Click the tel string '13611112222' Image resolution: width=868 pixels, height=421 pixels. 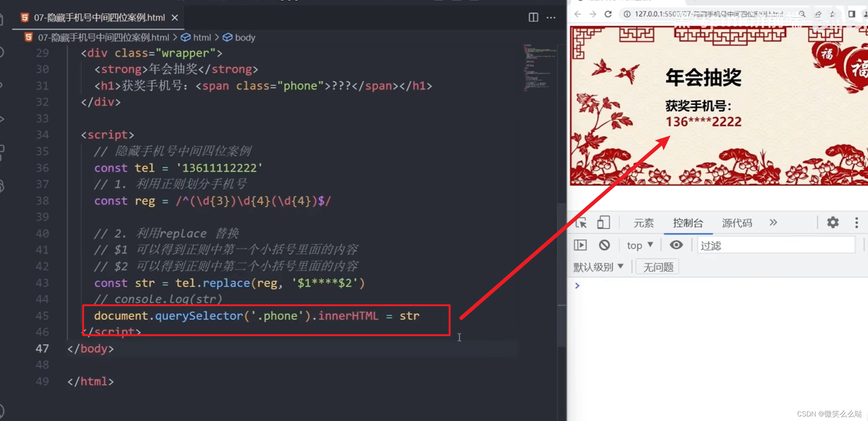tap(219, 168)
